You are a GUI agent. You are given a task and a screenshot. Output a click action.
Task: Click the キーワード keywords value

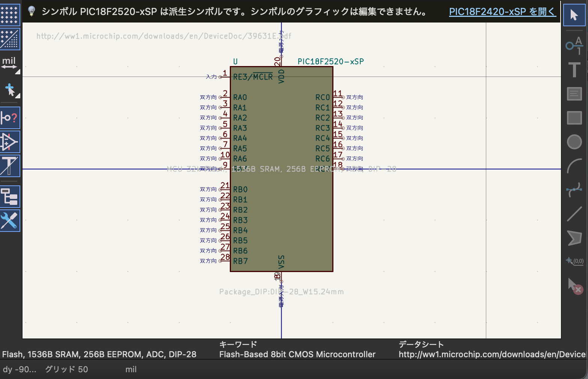(297, 354)
